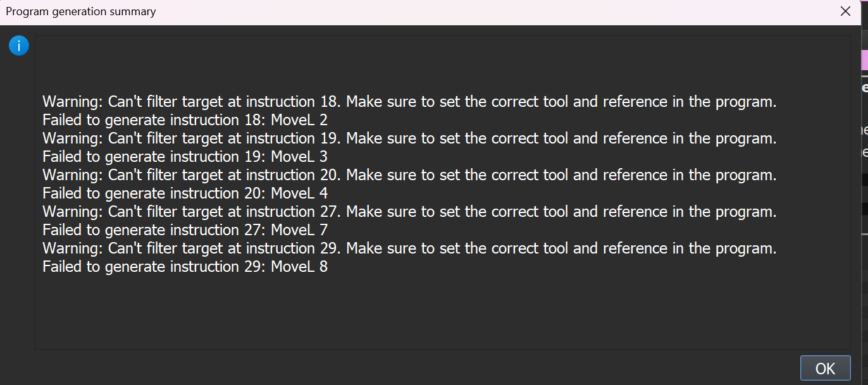Select the warning for instruction 27

(409, 212)
